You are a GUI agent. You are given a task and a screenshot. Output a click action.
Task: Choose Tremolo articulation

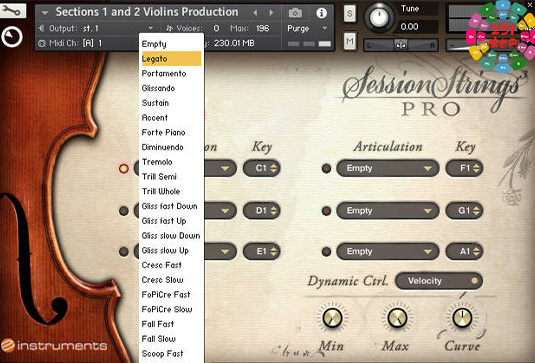pyautogui.click(x=171, y=162)
